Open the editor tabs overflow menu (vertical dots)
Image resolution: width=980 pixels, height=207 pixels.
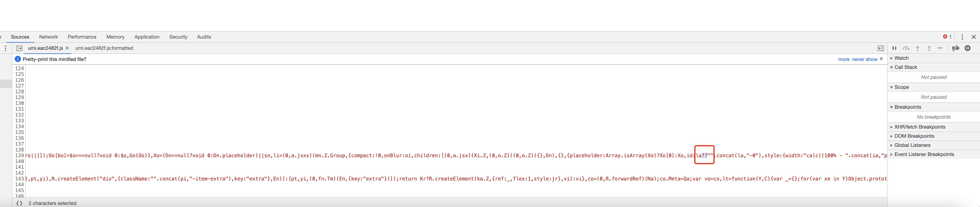(x=5, y=48)
